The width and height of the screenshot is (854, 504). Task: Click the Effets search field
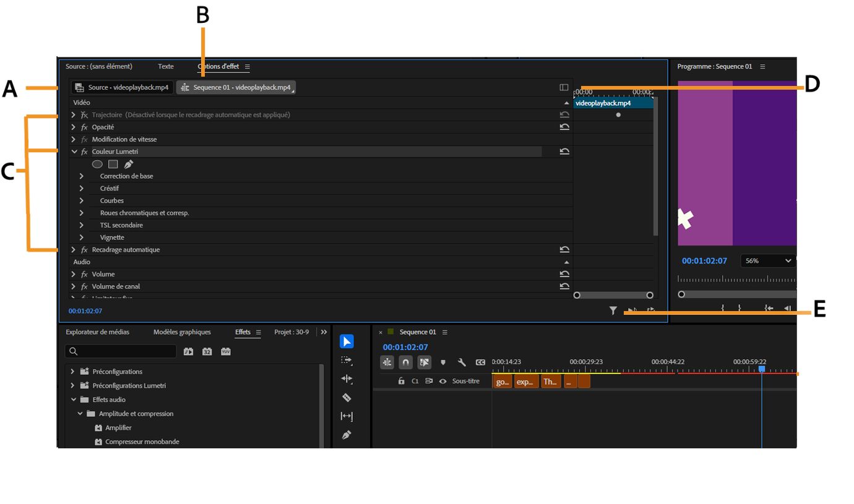click(121, 351)
